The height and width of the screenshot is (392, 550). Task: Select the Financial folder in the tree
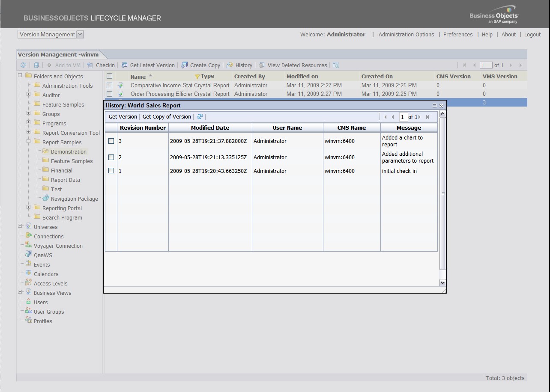point(62,170)
